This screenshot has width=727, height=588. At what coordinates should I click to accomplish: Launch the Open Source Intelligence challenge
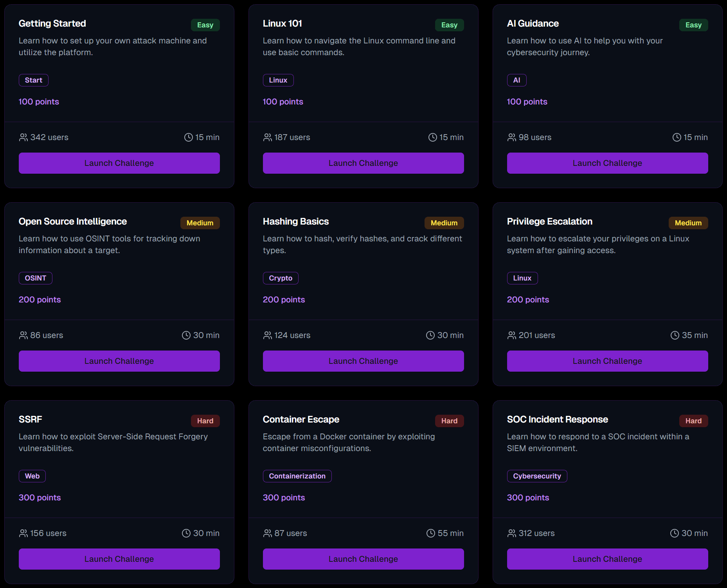(x=119, y=361)
